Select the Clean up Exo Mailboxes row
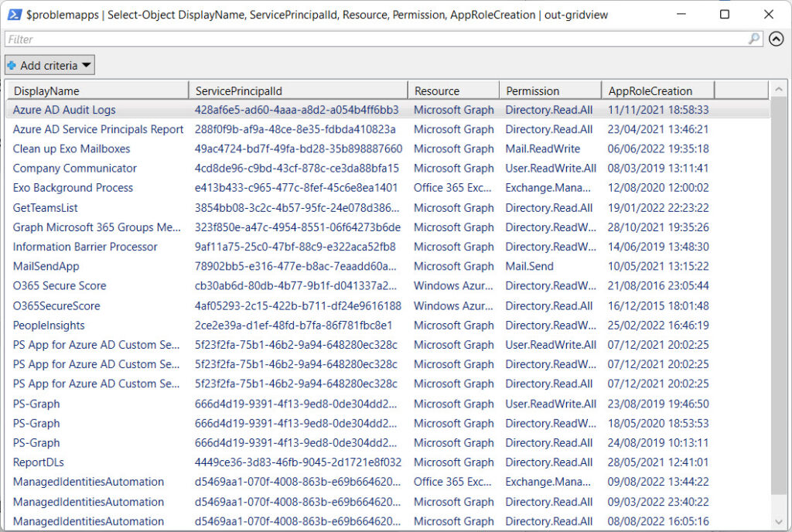This screenshot has height=532, width=792. pos(388,149)
